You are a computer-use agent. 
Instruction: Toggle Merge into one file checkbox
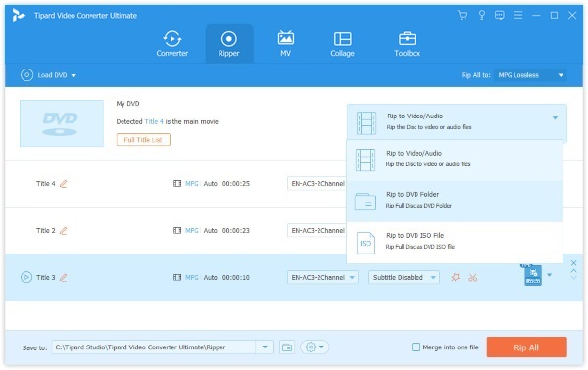tap(416, 347)
